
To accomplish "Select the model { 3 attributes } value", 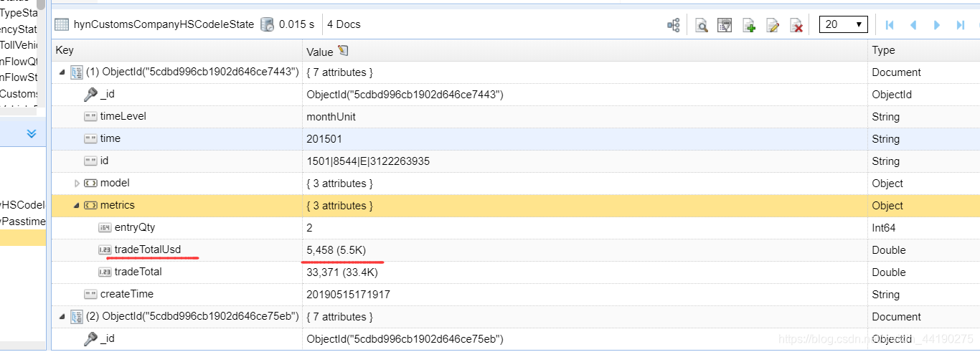I will coord(339,184).
